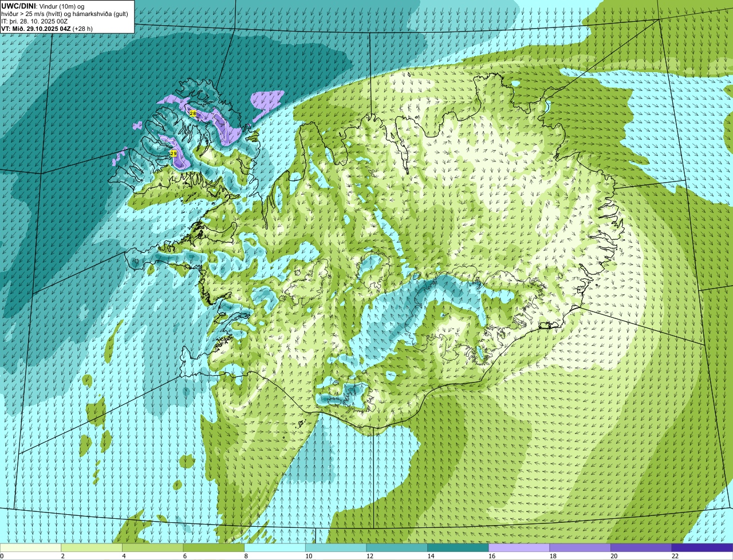733x560 pixels.
Task: Select the 16–18 m/s light purple legend swatch
Action: (519, 547)
